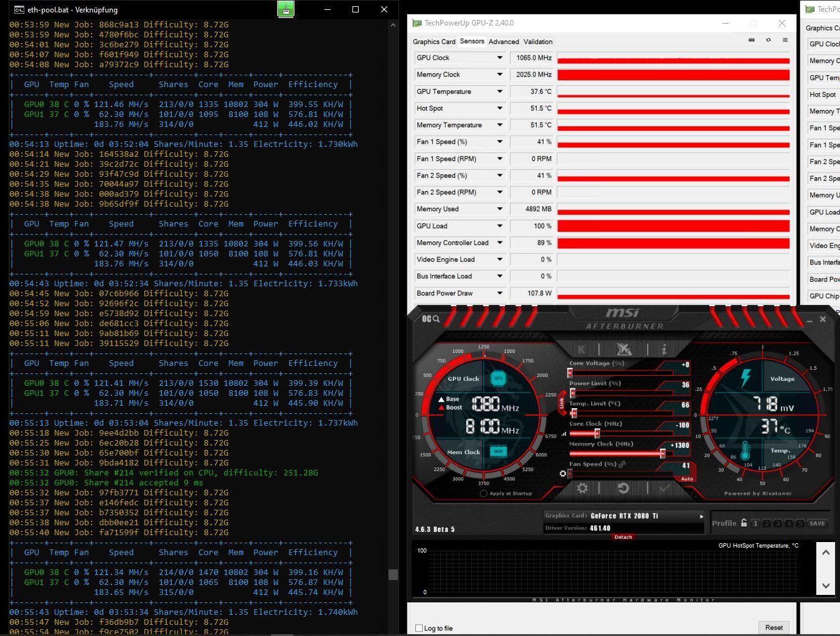
Task: Select Afterburner profile slot 3
Action: click(778, 523)
